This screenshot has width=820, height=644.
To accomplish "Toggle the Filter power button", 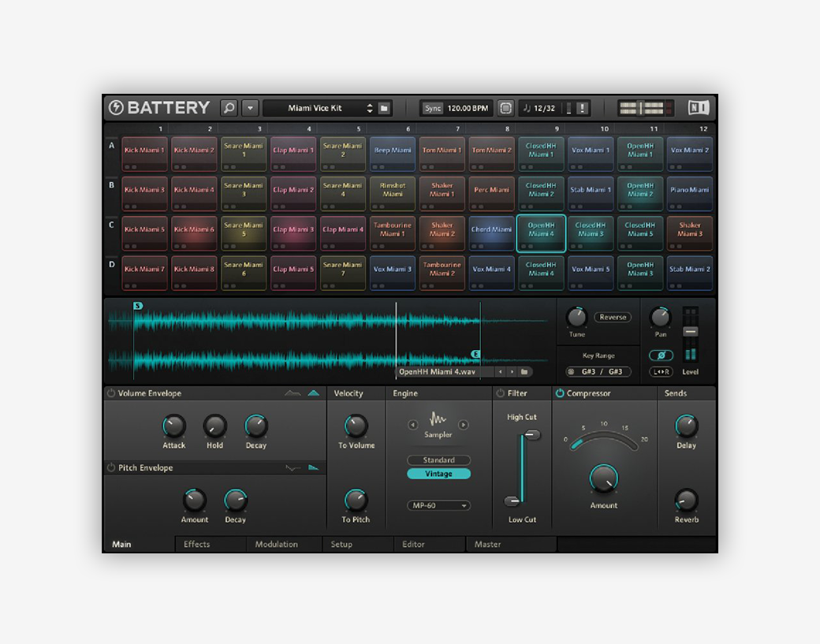I will pos(501,393).
